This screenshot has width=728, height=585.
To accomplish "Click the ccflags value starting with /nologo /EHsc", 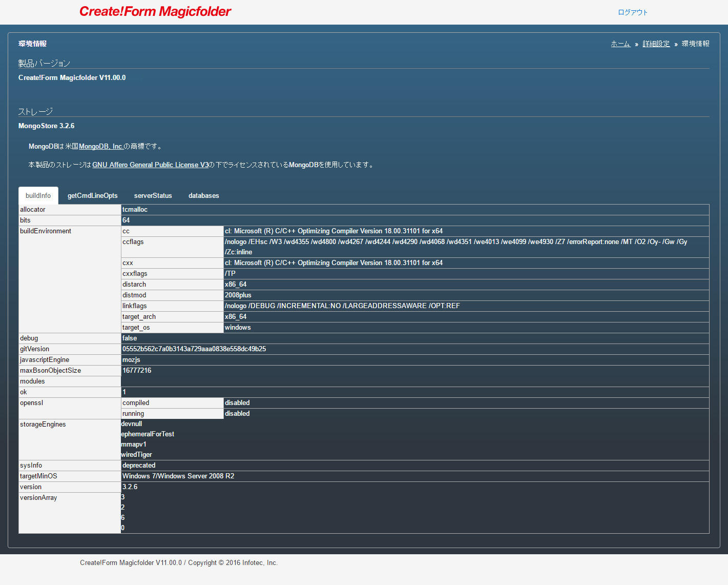I will tap(466, 247).
